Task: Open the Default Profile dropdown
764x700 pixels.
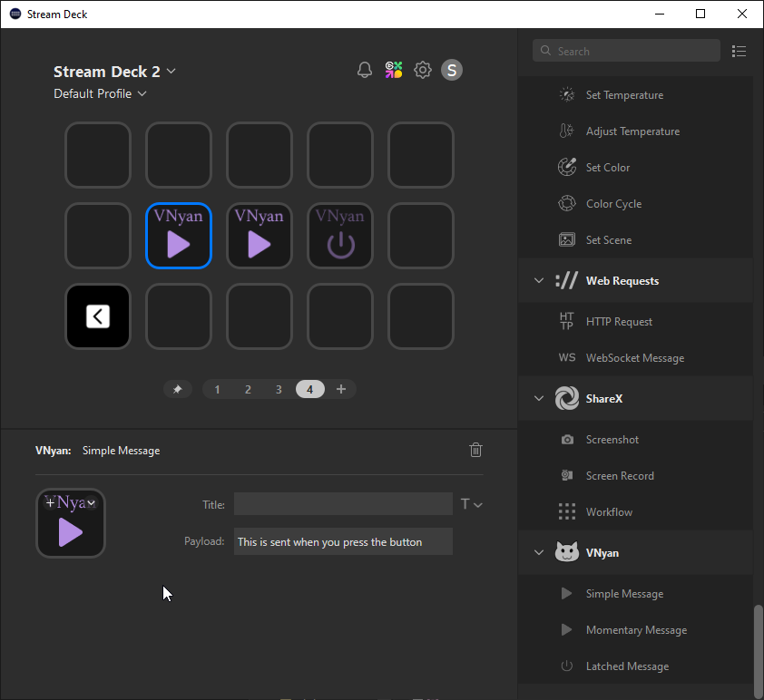Action: [100, 93]
